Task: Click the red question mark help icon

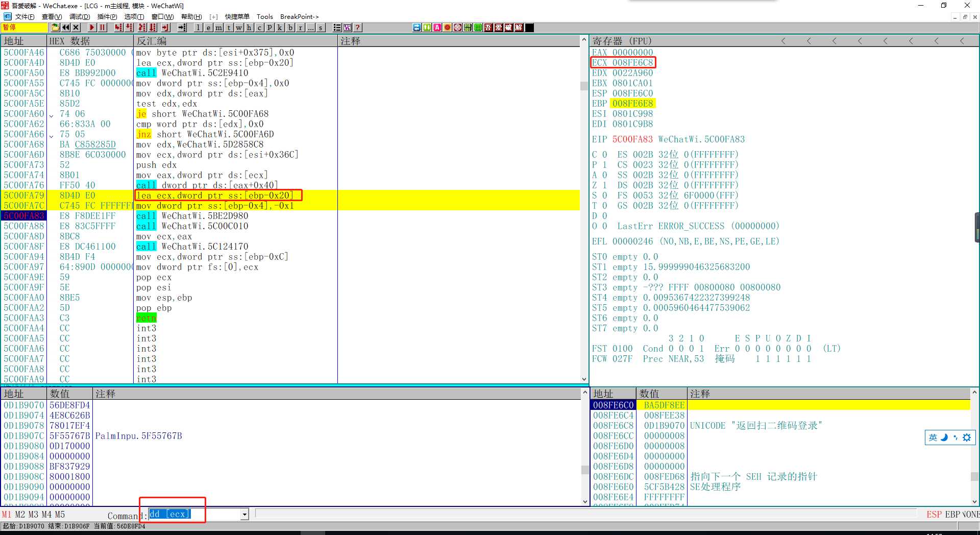Action: click(358, 28)
